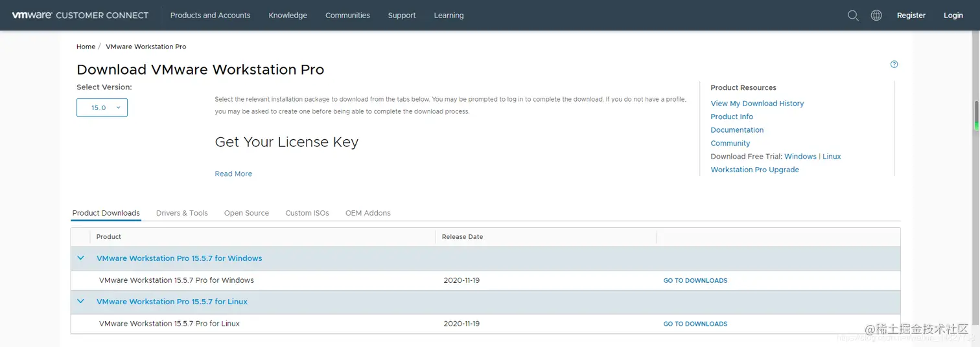Open the Community resource link

[x=730, y=143]
